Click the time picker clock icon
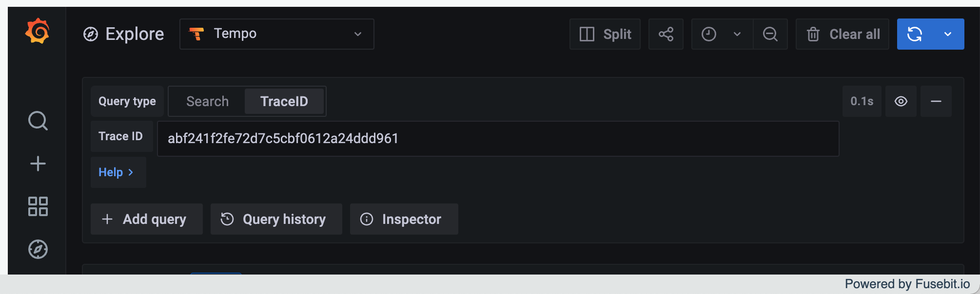 coord(708,34)
